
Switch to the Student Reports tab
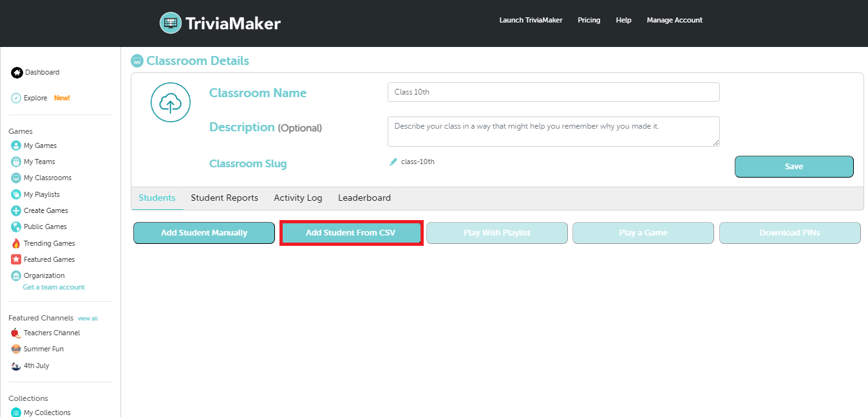pos(225,198)
